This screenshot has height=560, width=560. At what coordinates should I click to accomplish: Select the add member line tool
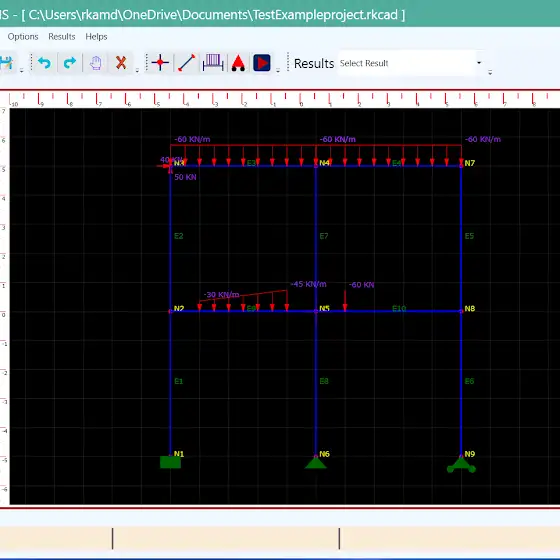click(186, 63)
